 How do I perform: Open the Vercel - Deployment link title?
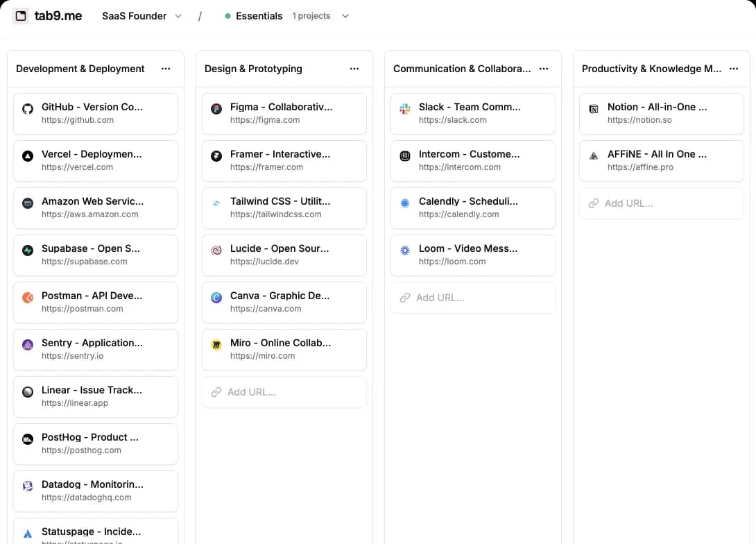coord(92,154)
